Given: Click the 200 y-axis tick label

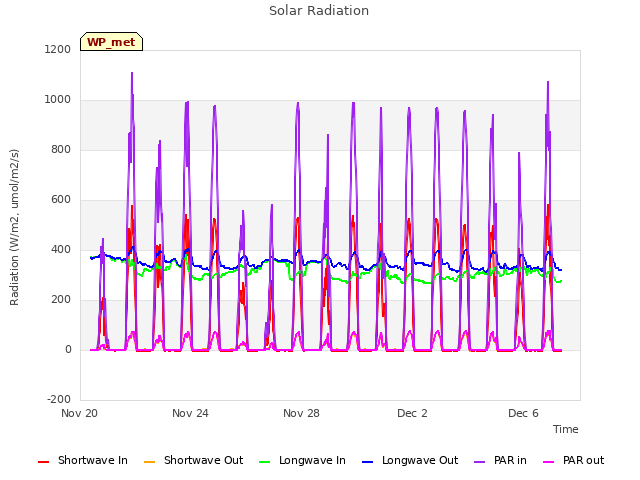Looking at the screenshot, I should [61, 300].
